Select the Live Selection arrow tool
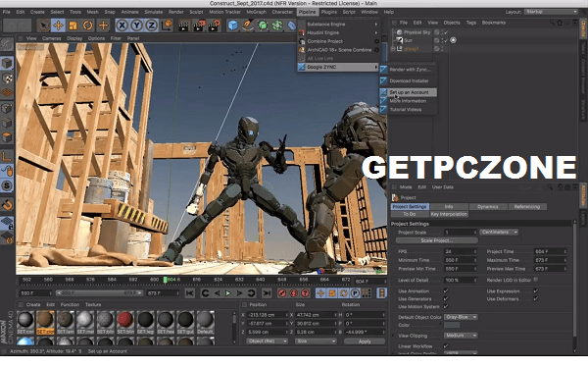The height and width of the screenshot is (367, 588). coord(43,26)
